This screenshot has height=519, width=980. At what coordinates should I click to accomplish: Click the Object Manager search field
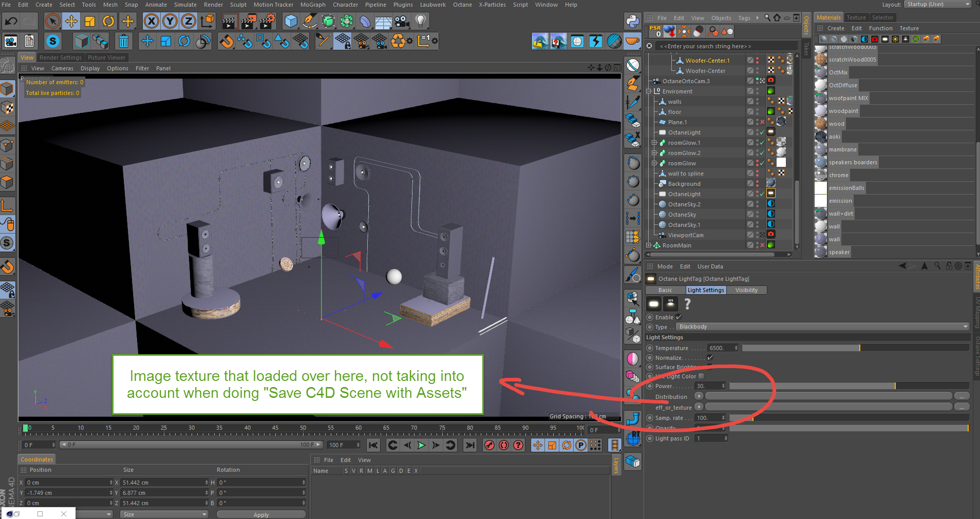(x=725, y=46)
